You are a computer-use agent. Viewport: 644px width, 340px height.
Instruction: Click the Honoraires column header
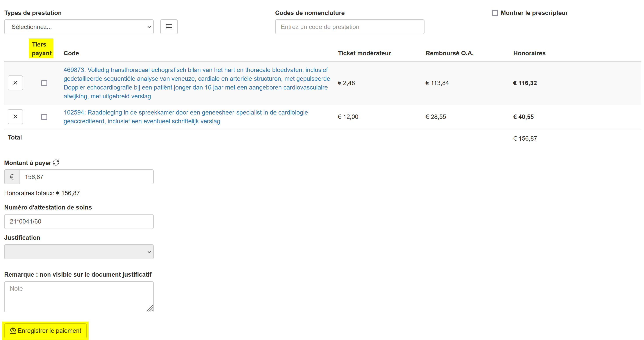tap(529, 53)
